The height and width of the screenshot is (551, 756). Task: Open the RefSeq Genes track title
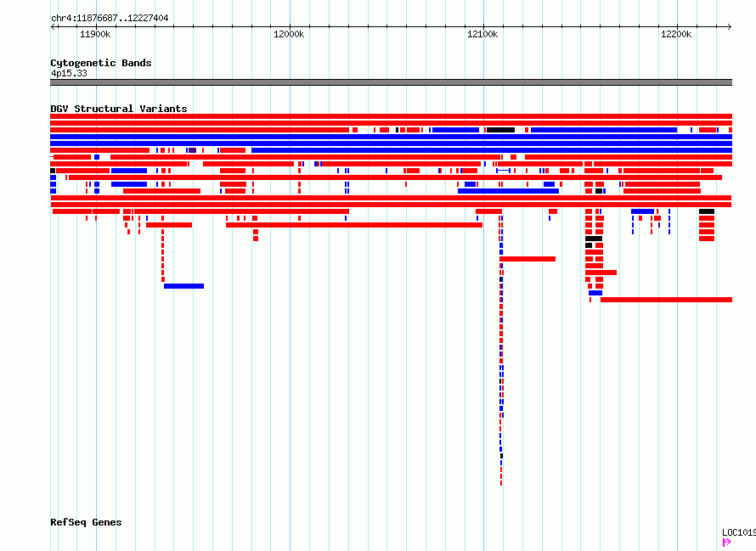coord(86,522)
